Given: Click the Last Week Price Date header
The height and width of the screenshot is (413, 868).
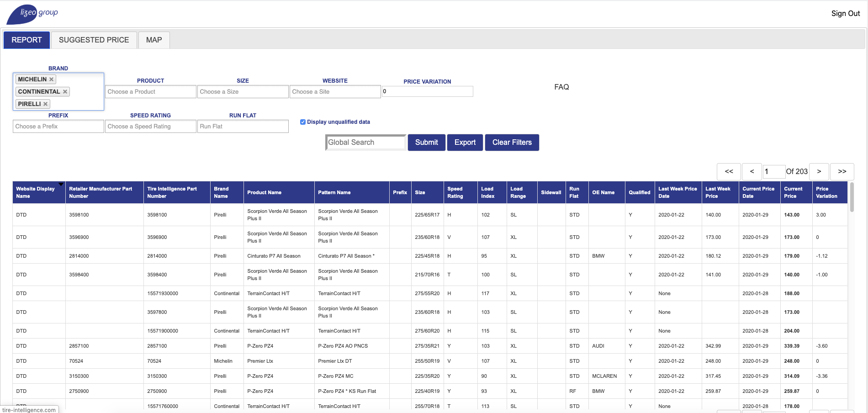Looking at the screenshot, I should [x=678, y=193].
